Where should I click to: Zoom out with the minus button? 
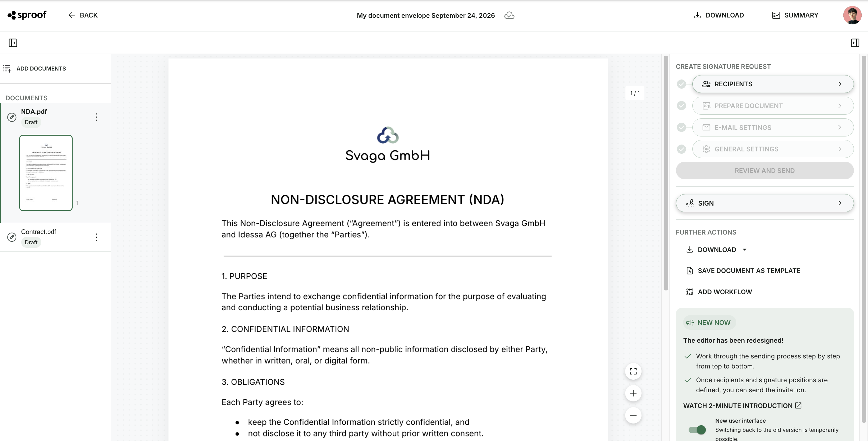point(633,415)
